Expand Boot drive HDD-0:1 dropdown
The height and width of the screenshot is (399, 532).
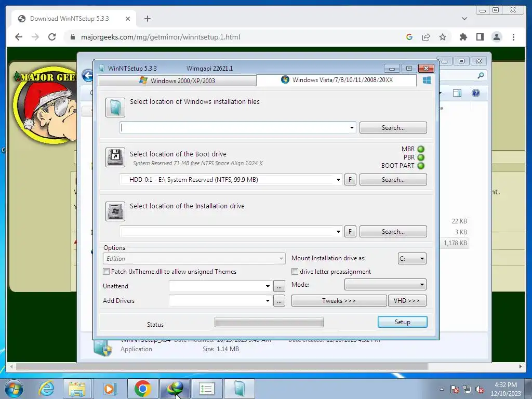pyautogui.click(x=338, y=179)
